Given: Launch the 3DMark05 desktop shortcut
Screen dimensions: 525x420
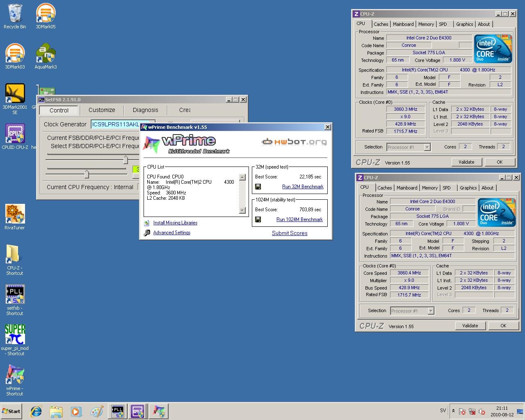Looking at the screenshot, I should click(46, 16).
